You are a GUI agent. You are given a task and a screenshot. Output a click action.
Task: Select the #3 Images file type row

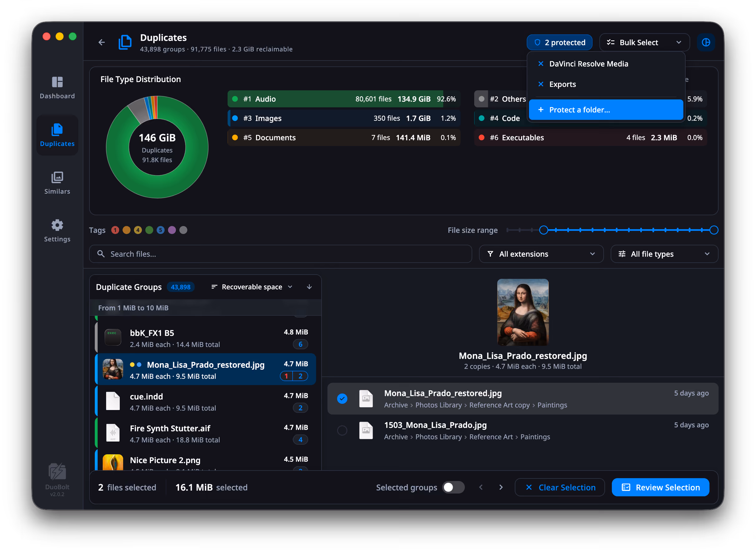[x=344, y=118]
